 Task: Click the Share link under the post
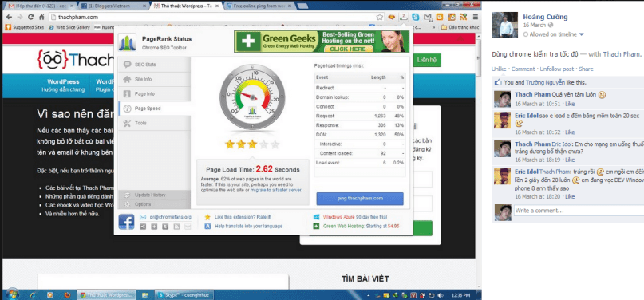click(x=586, y=69)
